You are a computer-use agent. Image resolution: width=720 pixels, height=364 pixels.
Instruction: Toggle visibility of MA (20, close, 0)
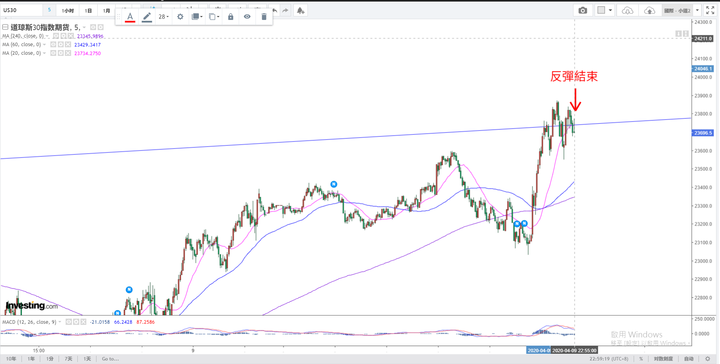[x=53, y=53]
